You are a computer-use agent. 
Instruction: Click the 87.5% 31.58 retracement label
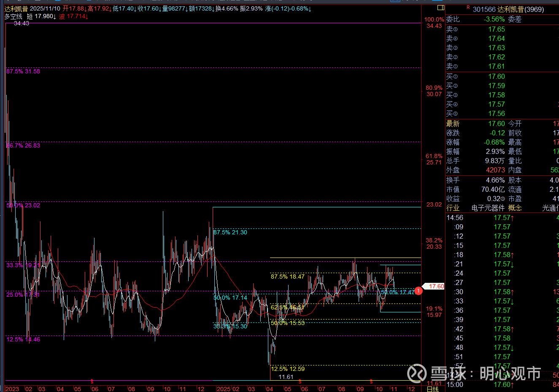coord(23,71)
